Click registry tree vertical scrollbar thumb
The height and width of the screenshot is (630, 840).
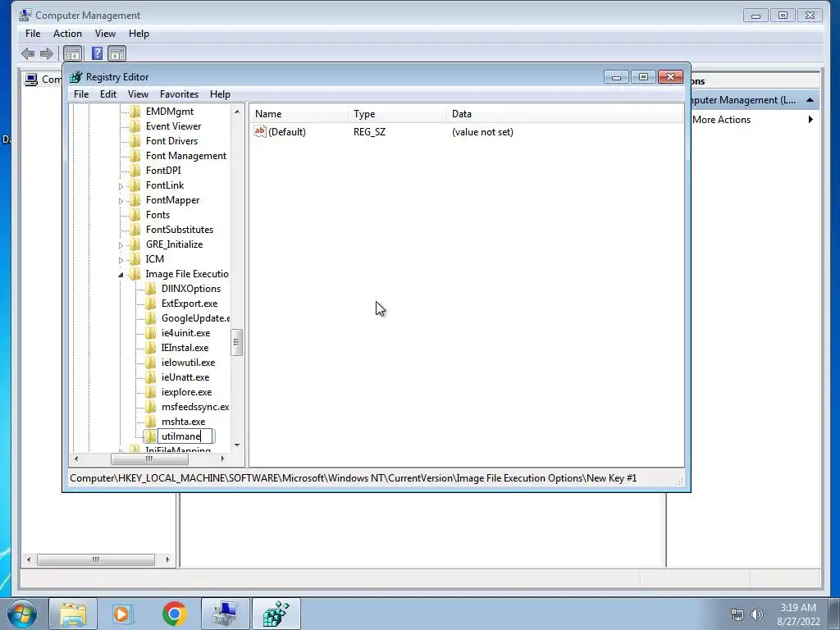click(236, 342)
